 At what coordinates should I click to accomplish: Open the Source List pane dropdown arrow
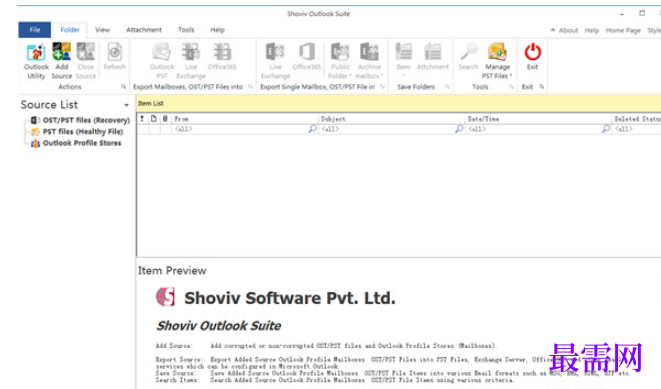pyautogui.click(x=126, y=105)
